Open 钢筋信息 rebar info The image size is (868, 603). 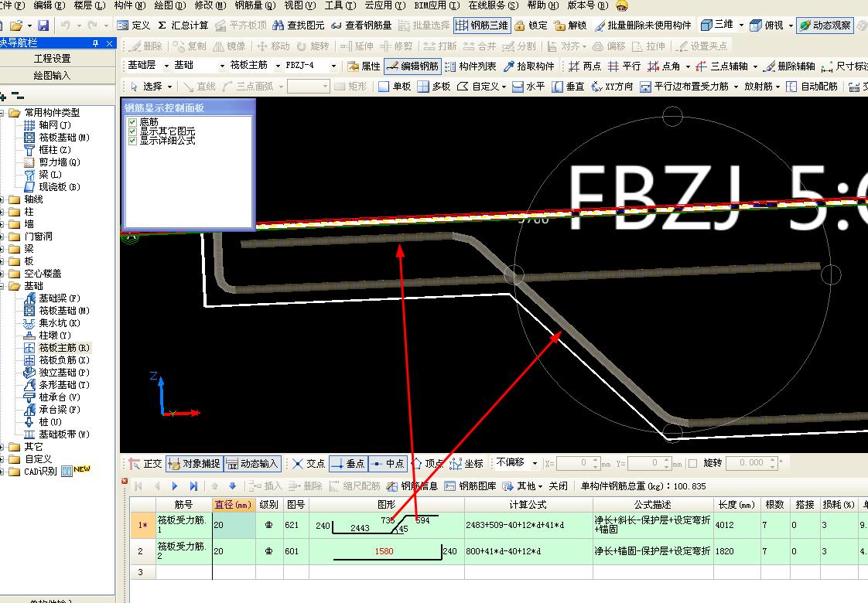(x=412, y=485)
